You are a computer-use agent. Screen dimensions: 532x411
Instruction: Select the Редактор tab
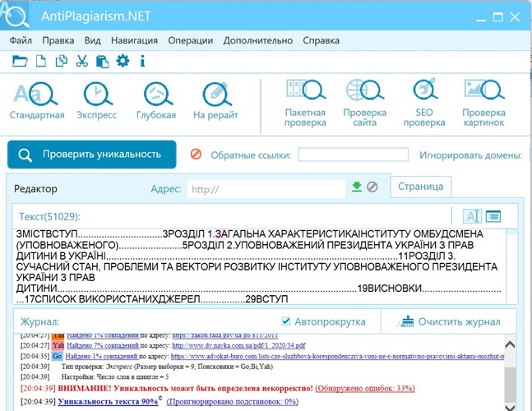35,189
